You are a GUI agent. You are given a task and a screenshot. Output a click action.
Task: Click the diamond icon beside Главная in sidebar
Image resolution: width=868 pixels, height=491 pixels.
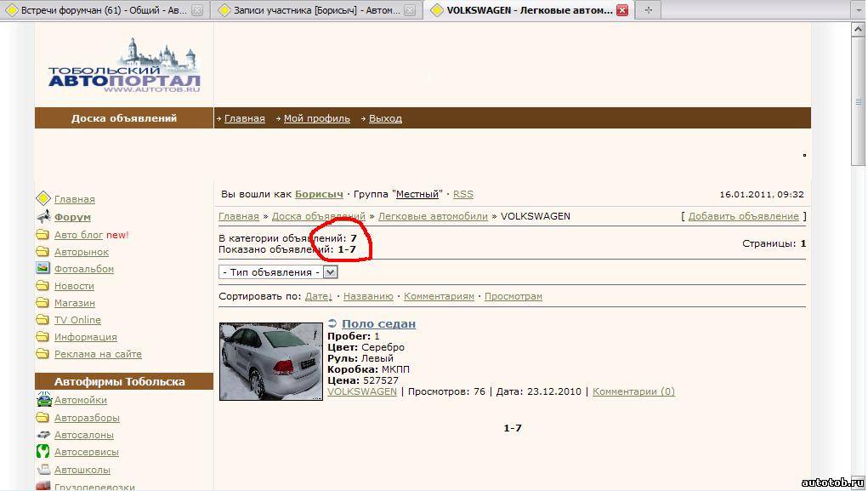[x=43, y=198]
